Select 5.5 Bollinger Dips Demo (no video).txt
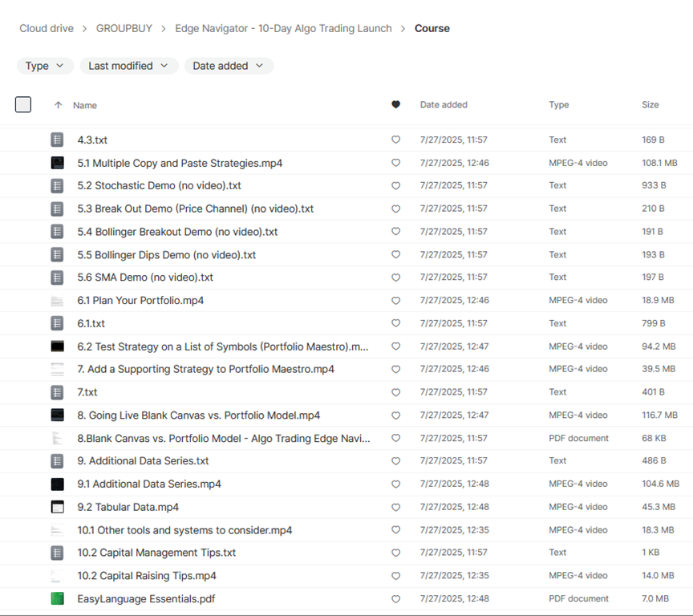 (x=167, y=254)
